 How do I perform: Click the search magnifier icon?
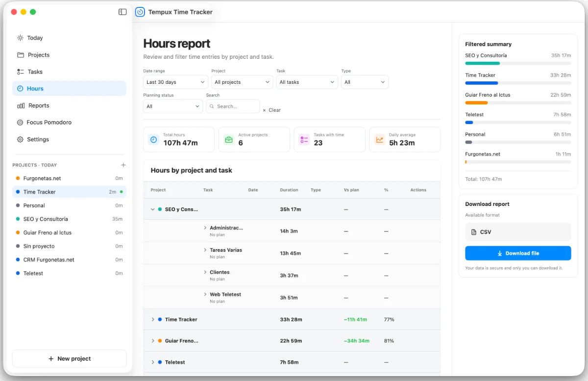pos(212,106)
